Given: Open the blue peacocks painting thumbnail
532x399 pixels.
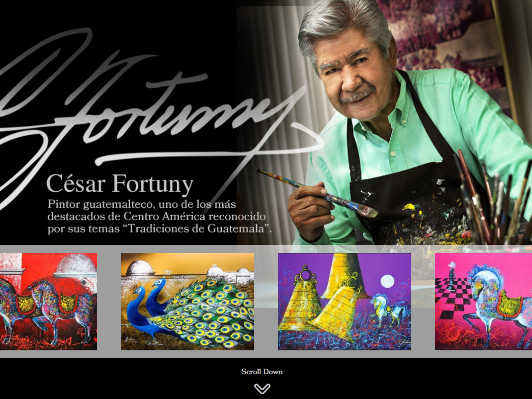Looking at the screenshot, I should (x=187, y=302).
